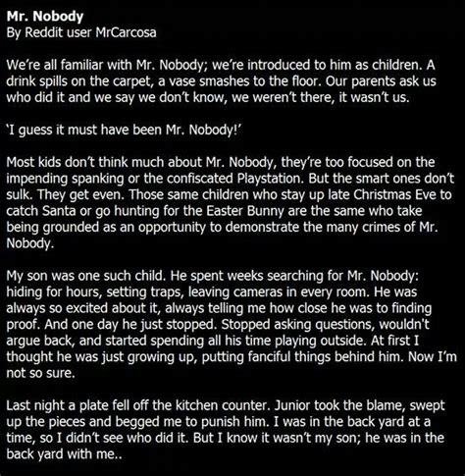Click the word "Playstation" in third paragraph
465x476 pixels.
[x=271, y=179]
